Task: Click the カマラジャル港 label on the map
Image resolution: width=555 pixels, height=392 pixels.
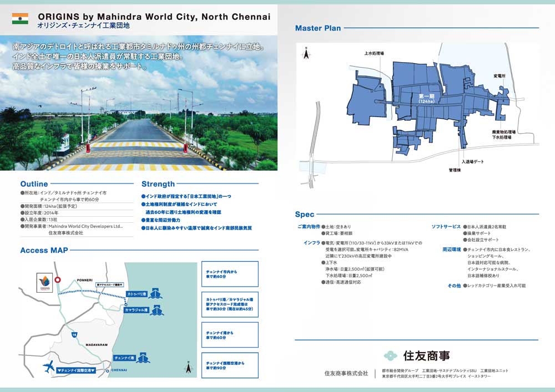Action: click(137, 310)
